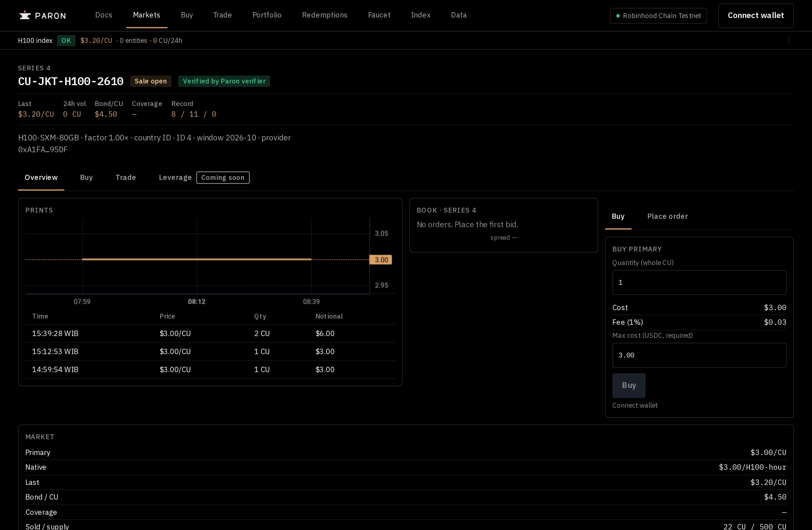Click the Leverage tab labeled Coming soon
The image size is (812, 530).
(204, 177)
